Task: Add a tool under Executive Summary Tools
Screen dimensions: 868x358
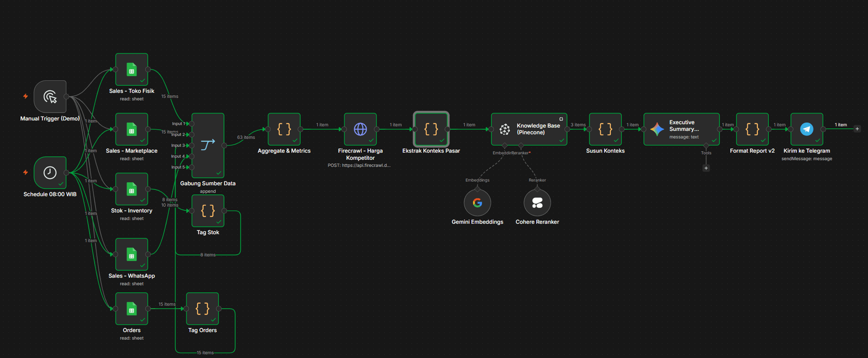Action: (x=706, y=168)
